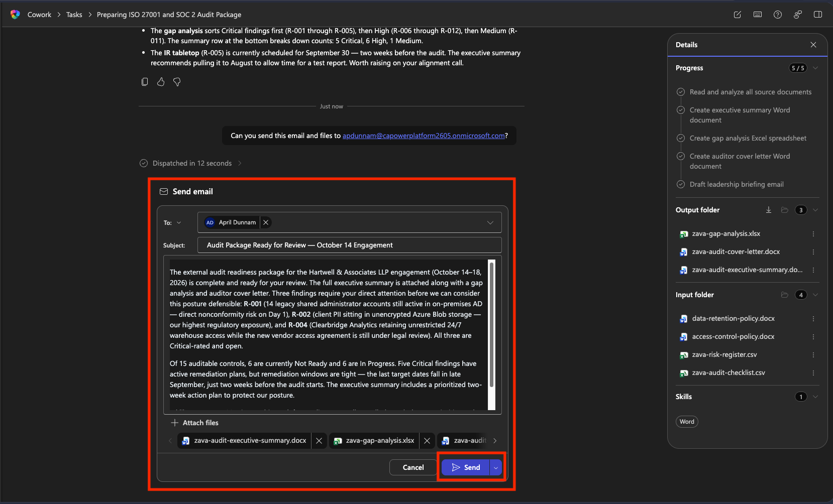Screen dimensions: 833x504
Task: Open options menu for zava-gap-analysis.xlsx
Action: coord(813,233)
